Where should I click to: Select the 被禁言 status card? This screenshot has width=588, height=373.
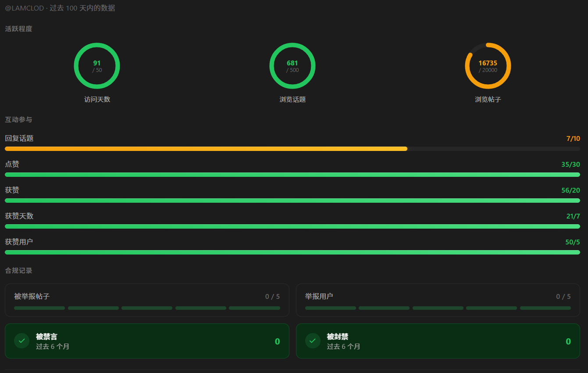click(147, 341)
